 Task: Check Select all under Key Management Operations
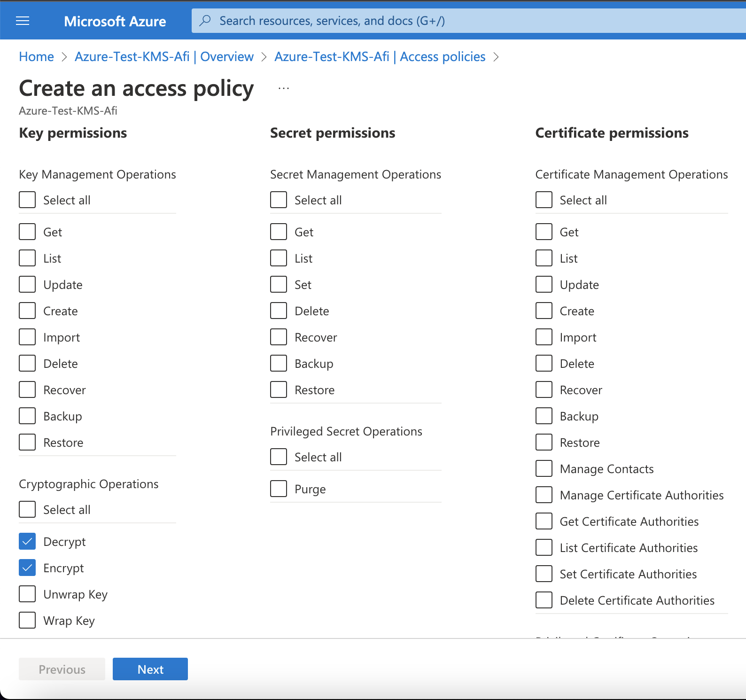[x=27, y=200]
